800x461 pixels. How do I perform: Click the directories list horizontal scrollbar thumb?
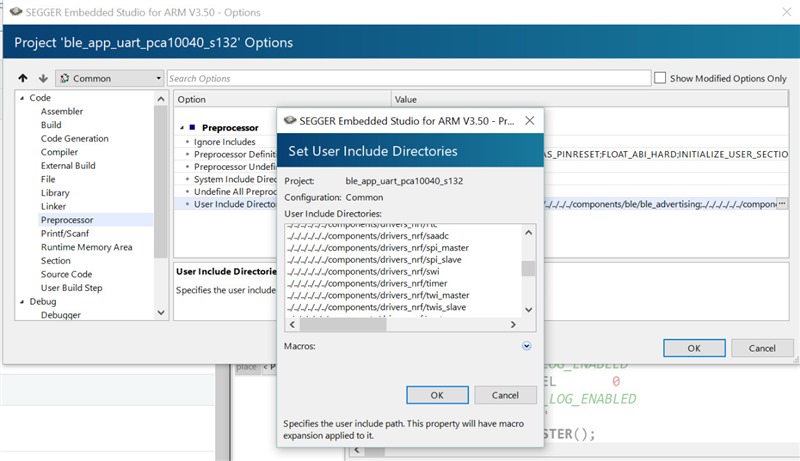tap(343, 324)
